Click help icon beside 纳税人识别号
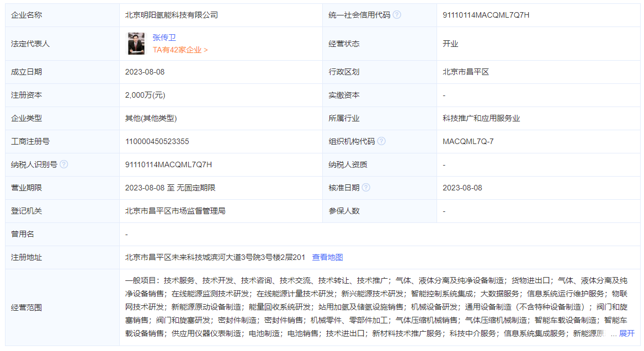This screenshot has height=351, width=644. [x=63, y=164]
